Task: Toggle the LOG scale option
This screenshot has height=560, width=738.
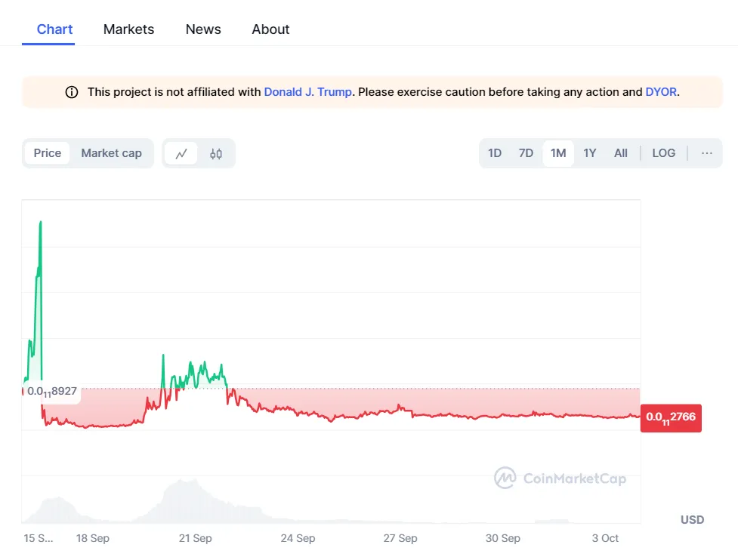Action: click(x=663, y=153)
